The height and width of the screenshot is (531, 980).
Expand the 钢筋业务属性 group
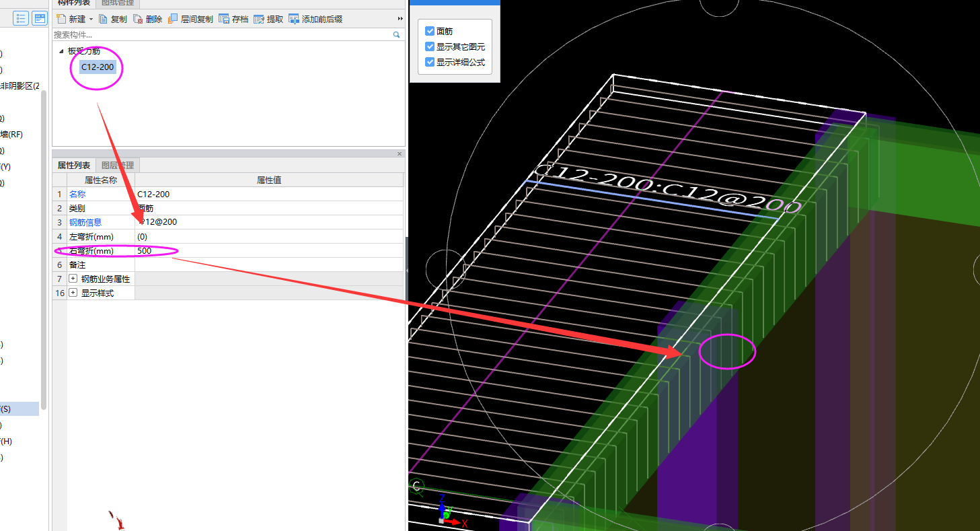click(73, 279)
